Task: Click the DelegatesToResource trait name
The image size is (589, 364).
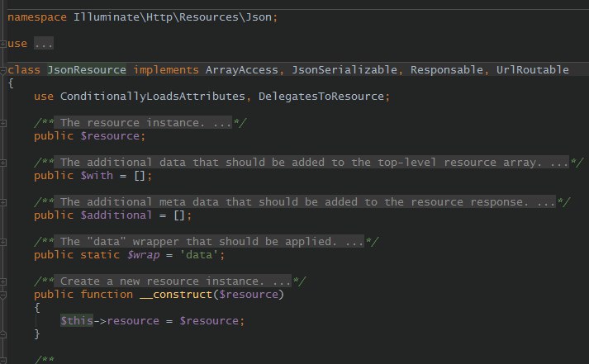Action: coord(321,97)
